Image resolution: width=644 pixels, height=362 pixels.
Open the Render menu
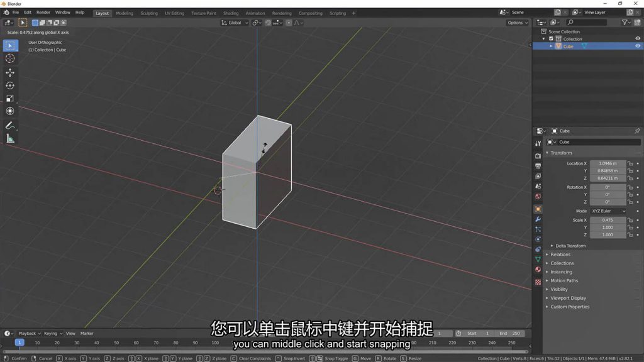(x=43, y=13)
